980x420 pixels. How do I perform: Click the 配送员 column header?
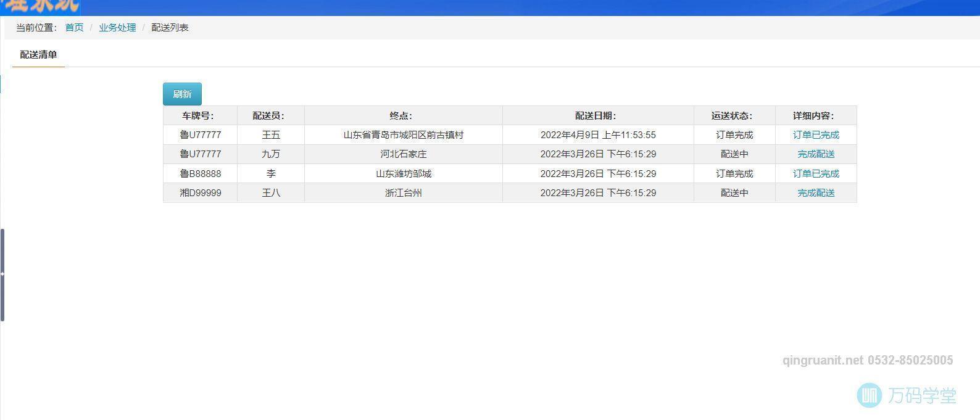click(x=271, y=115)
